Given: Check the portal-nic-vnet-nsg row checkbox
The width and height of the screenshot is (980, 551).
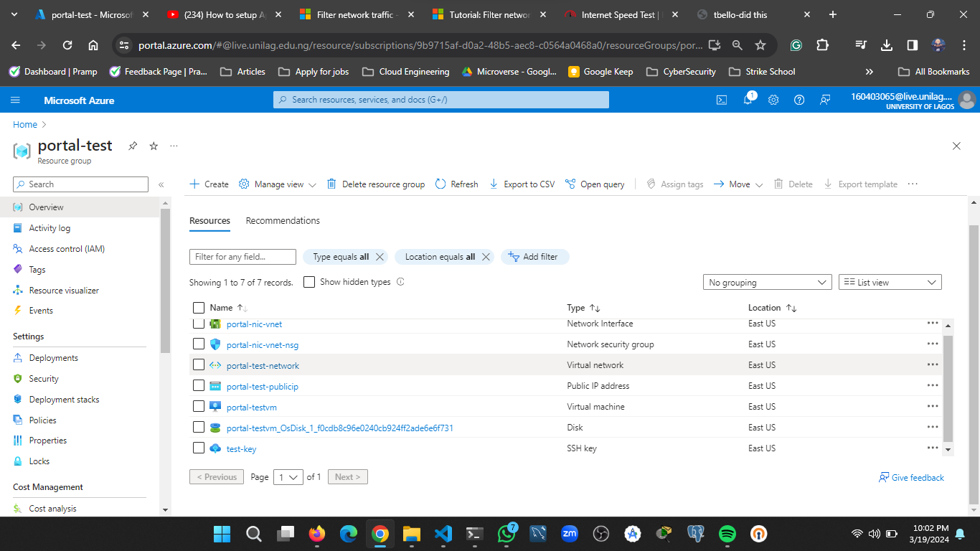Looking at the screenshot, I should point(199,344).
